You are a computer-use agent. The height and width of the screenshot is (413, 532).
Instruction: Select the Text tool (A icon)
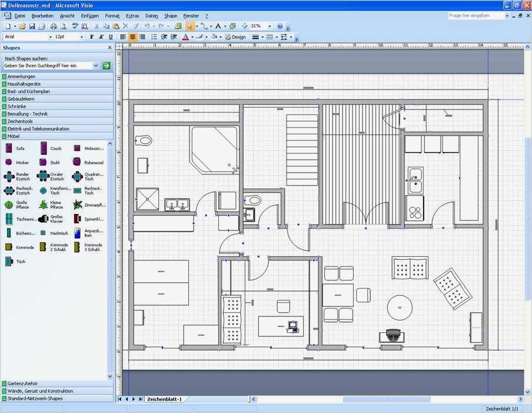click(218, 26)
